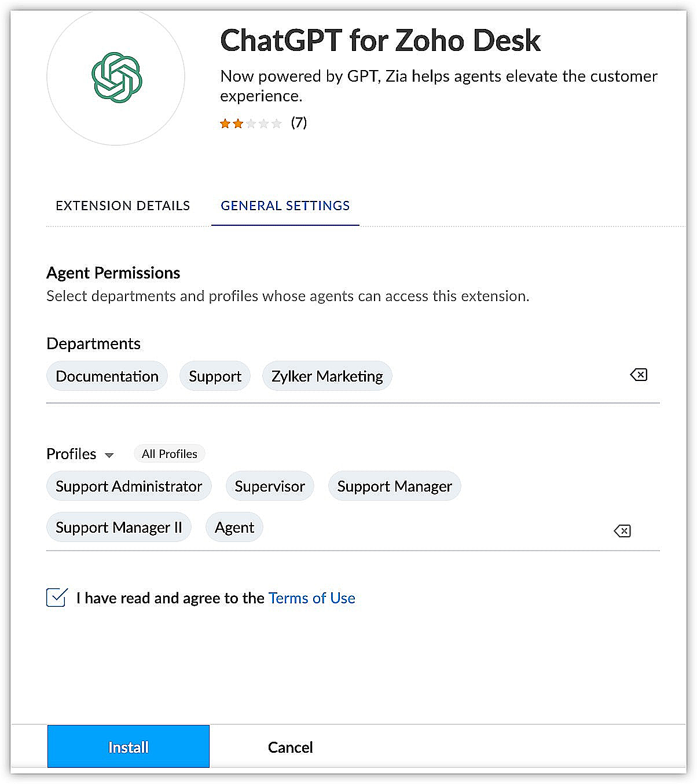Click the star rating icons
Screen dimensions: 697x784
click(x=251, y=123)
